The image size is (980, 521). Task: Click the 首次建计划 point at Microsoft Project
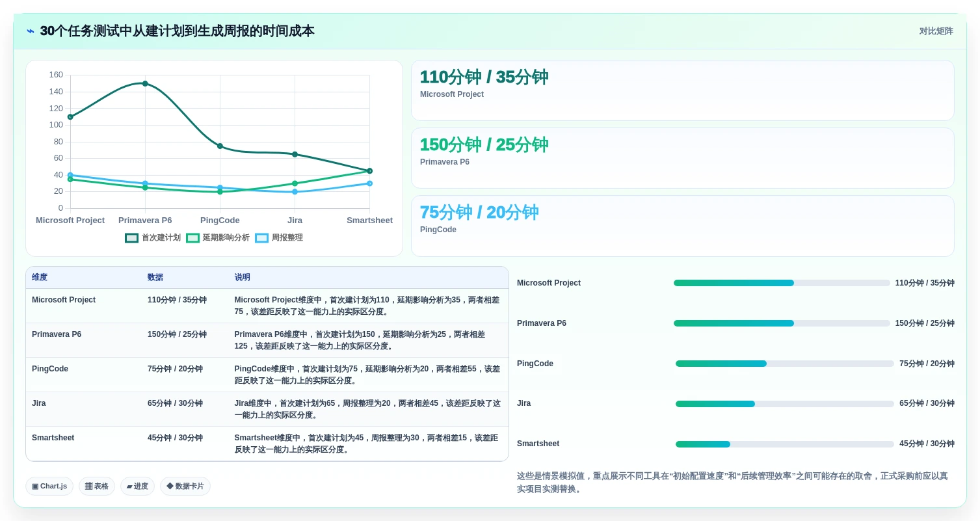pos(70,117)
